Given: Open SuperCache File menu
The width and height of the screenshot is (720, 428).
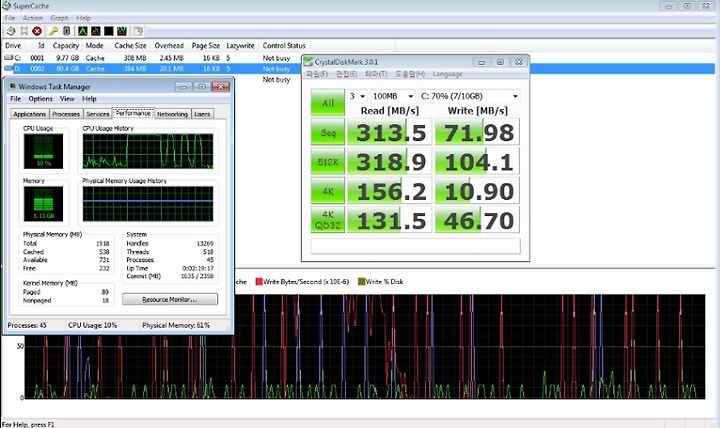Looking at the screenshot, I should [10, 18].
